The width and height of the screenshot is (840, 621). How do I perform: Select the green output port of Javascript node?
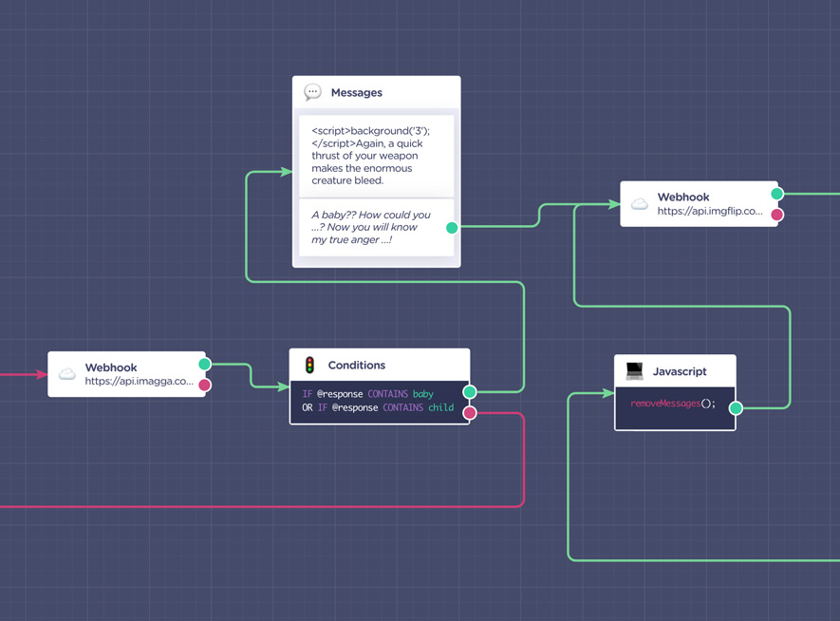pos(737,408)
